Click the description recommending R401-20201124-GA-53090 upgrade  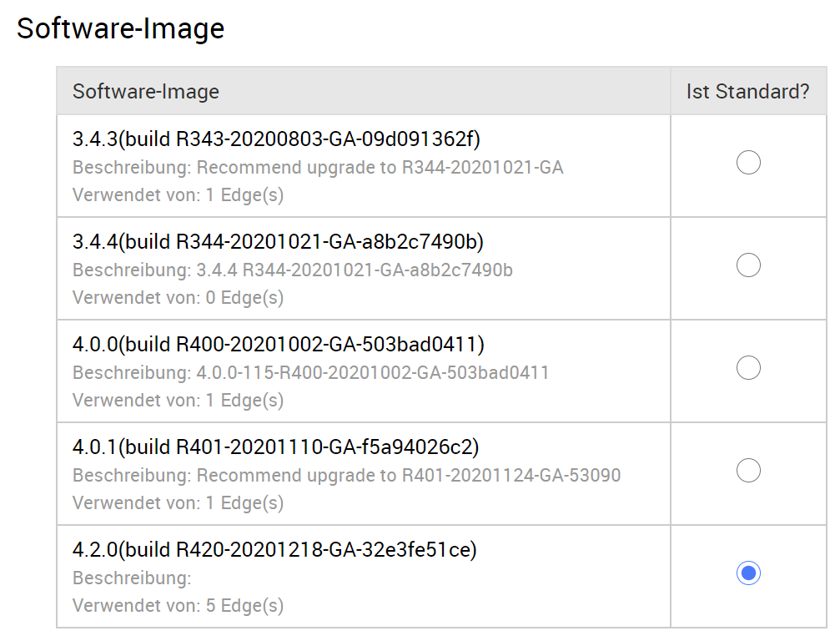click(x=346, y=476)
